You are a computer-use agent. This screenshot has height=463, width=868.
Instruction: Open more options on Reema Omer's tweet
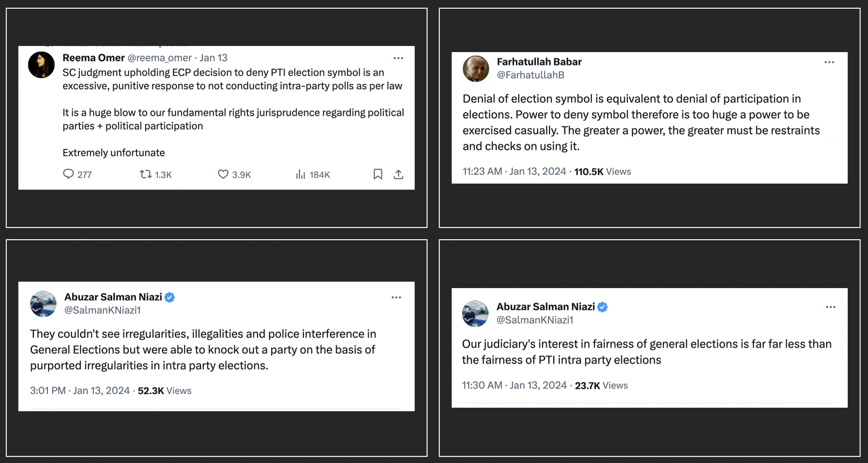398,58
